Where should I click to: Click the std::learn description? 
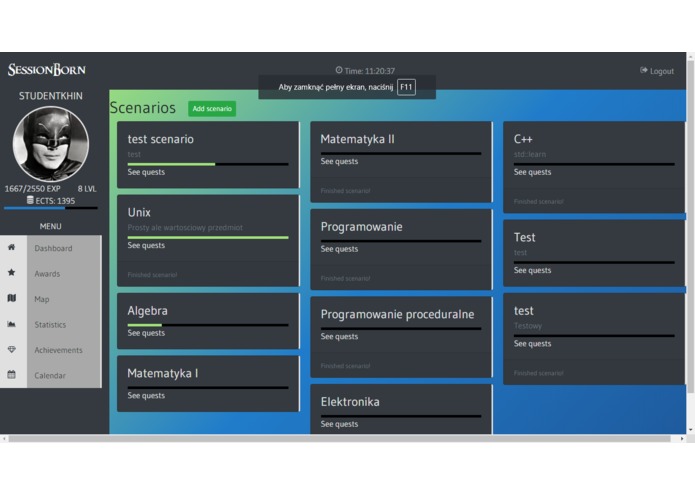pyautogui.click(x=530, y=154)
